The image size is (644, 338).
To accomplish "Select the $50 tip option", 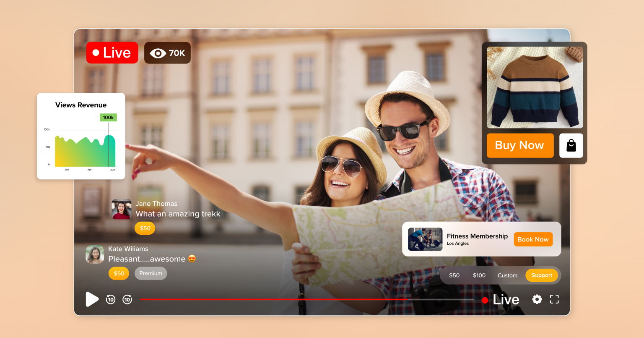I will tap(454, 275).
